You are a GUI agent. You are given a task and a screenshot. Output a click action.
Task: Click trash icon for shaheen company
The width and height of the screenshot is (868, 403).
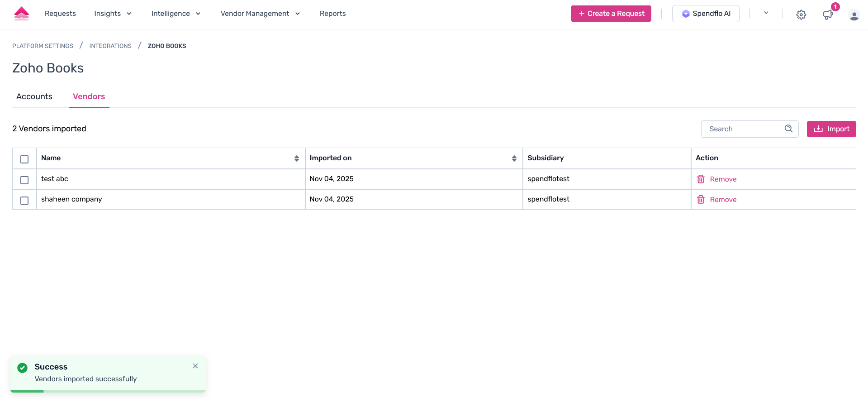tap(701, 200)
